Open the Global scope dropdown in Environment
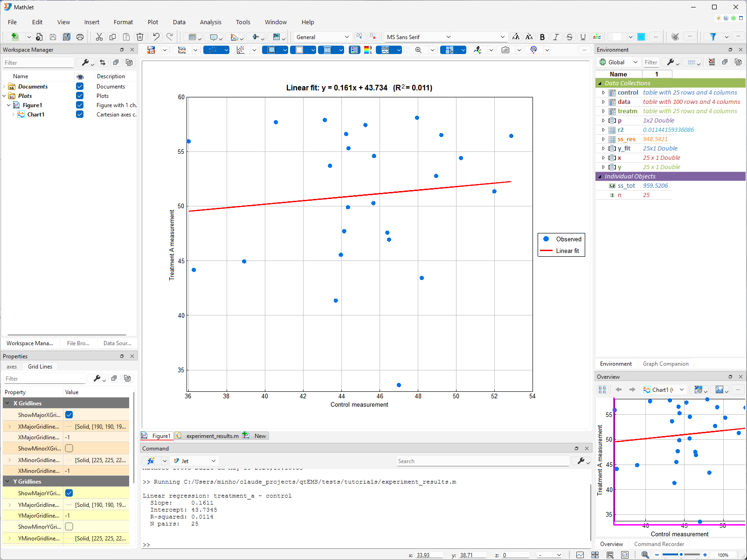 [618, 62]
